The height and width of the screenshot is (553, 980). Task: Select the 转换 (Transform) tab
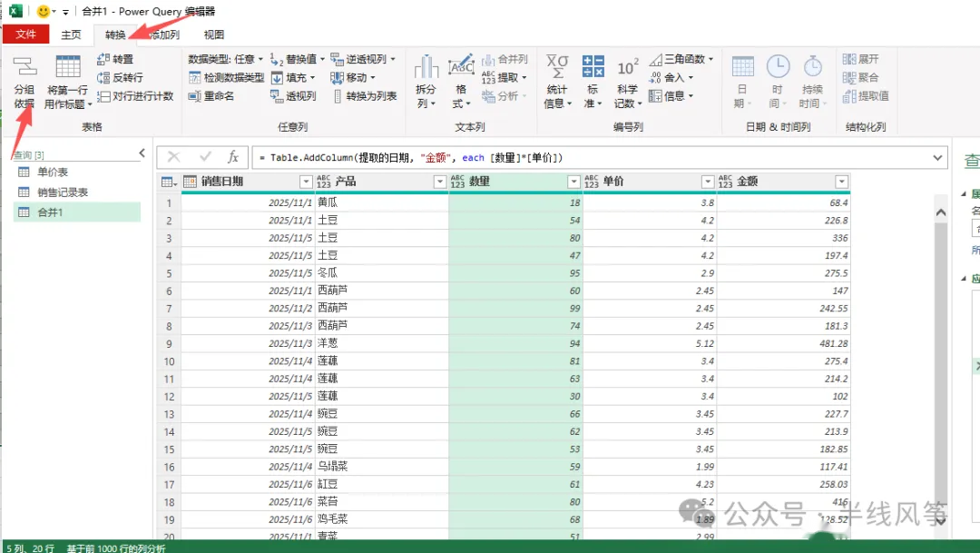point(115,35)
